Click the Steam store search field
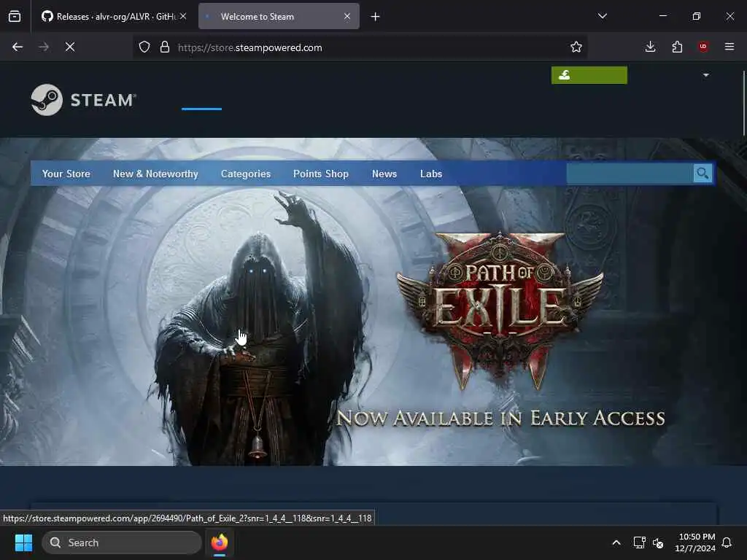 630,174
